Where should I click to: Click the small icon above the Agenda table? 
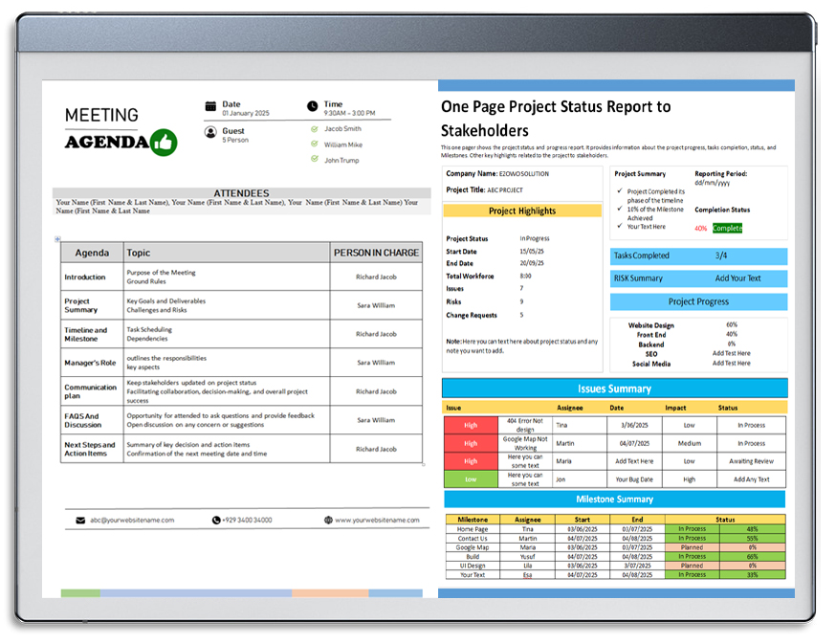58,238
